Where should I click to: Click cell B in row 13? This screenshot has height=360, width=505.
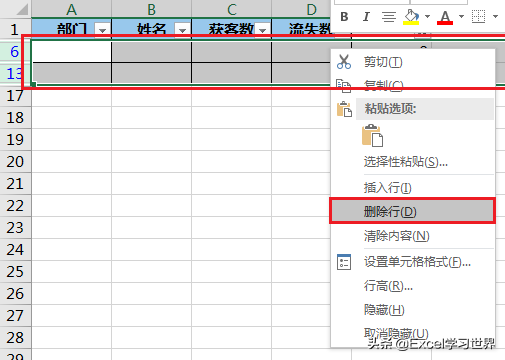pos(151,73)
